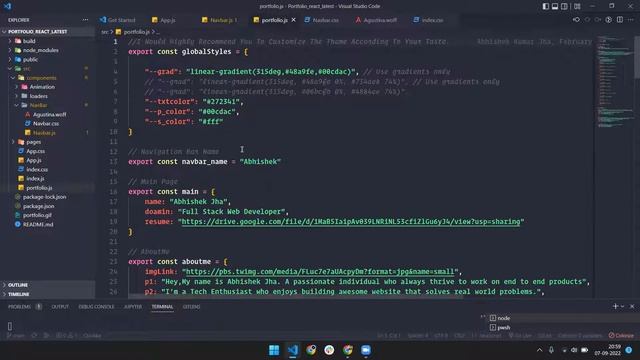Open editor More Actions ellipsis
This screenshot has height=360, width=640.
point(631,20)
